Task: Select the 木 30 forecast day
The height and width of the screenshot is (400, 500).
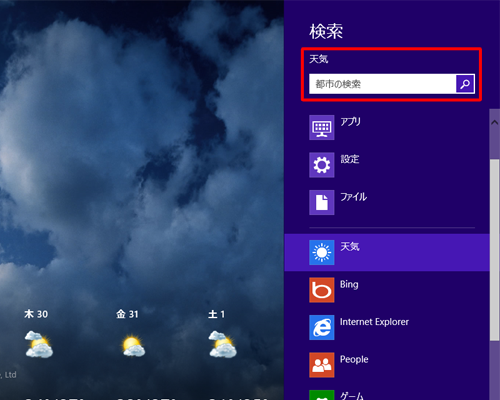Action: 36,314
